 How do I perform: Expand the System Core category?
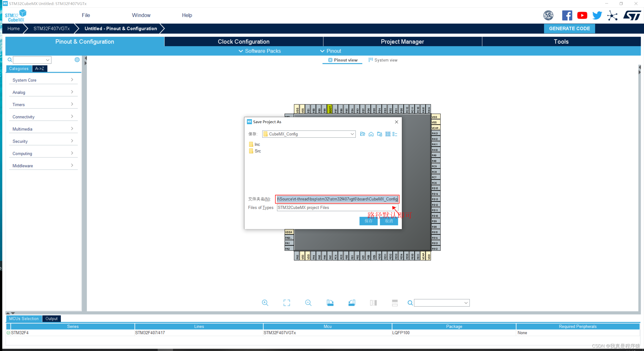click(43, 80)
